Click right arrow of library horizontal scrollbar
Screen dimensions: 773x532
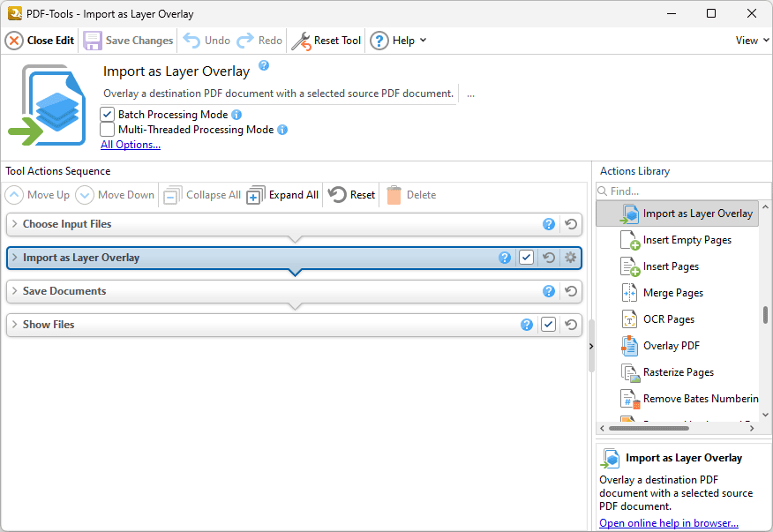(x=752, y=428)
